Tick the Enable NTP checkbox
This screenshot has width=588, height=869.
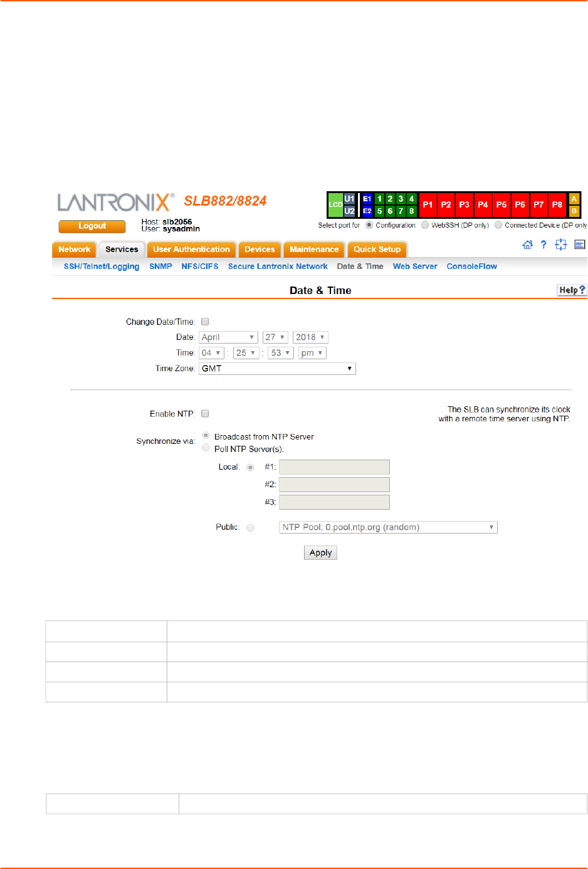pos(205,414)
